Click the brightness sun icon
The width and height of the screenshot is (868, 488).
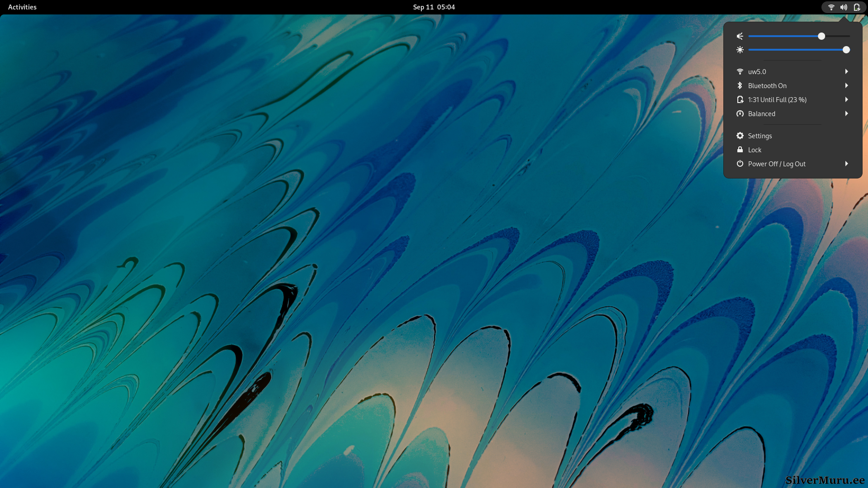740,50
